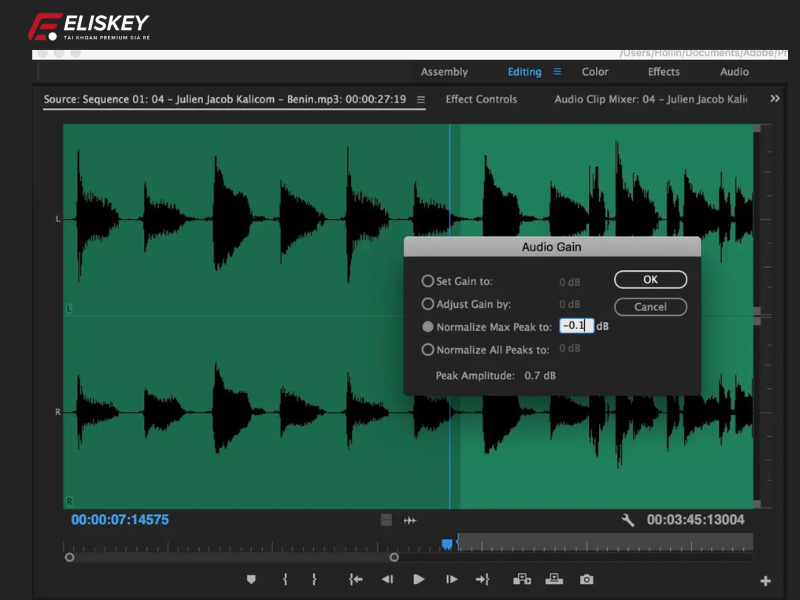
Task: Dismiss the Audio Gain dialog via Cancel
Action: tap(650, 307)
